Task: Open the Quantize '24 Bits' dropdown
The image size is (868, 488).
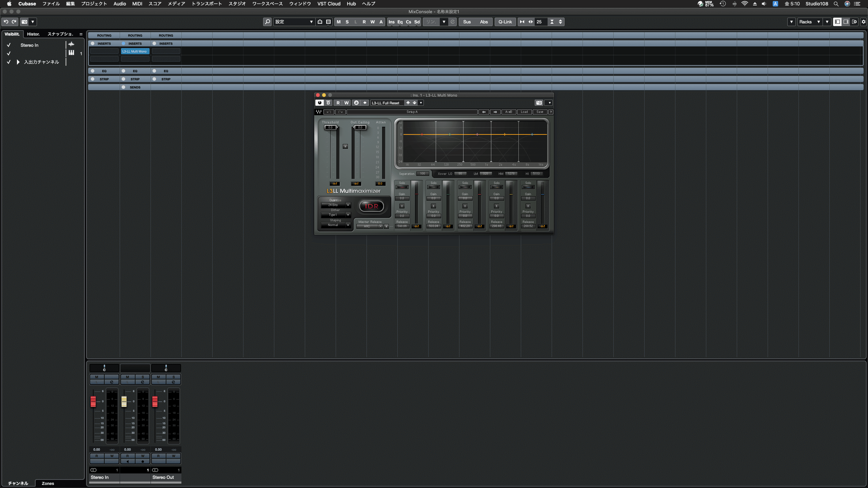Action: (336, 205)
